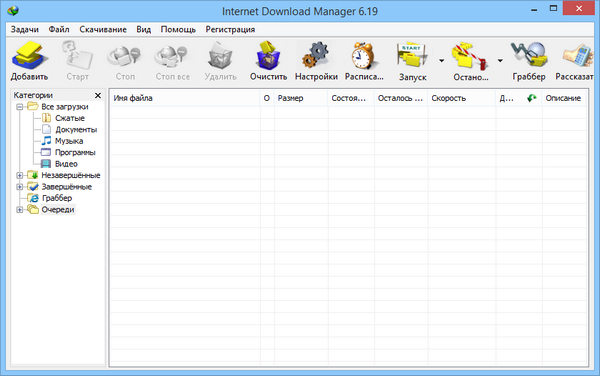The height and width of the screenshot is (376, 600).
Task: Open the Регистрация menu
Action: coord(230,29)
